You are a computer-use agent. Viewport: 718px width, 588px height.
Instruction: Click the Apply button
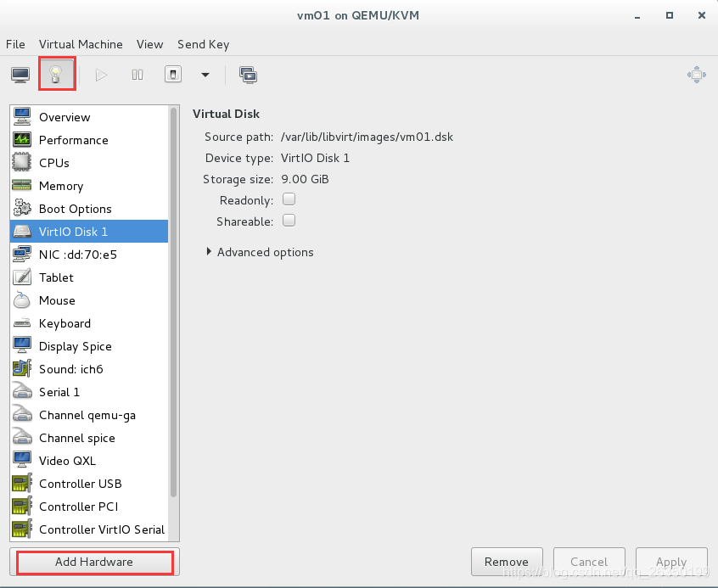(x=671, y=562)
